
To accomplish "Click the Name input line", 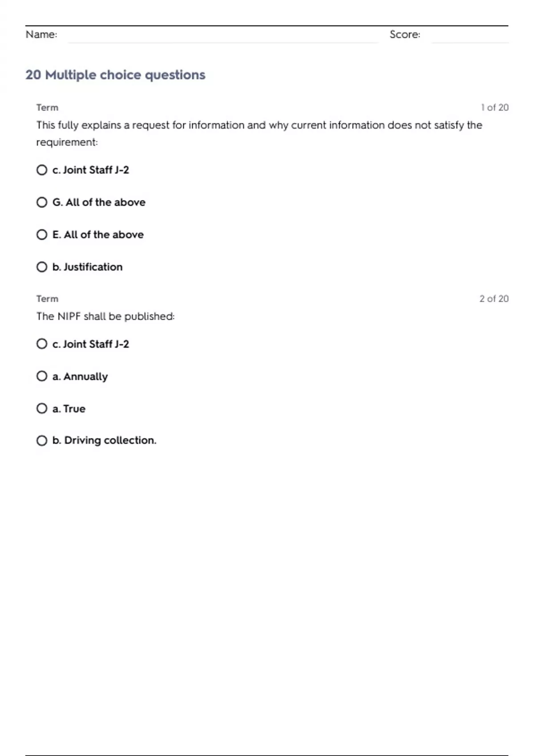I will click(222, 36).
